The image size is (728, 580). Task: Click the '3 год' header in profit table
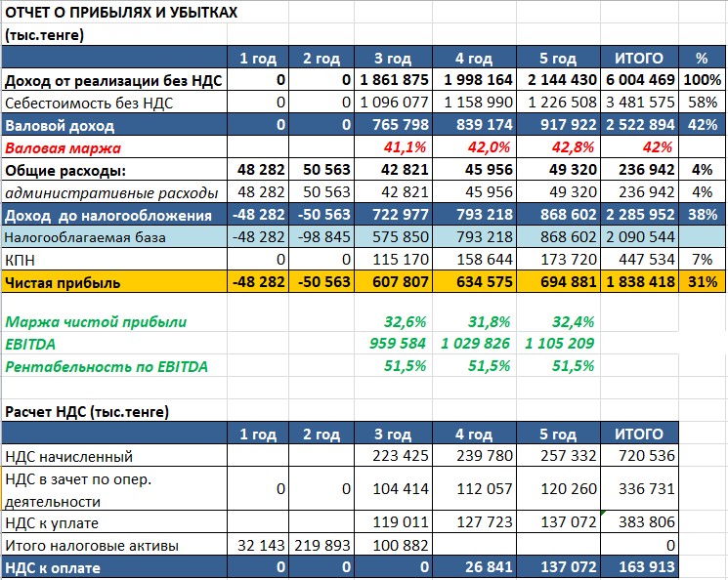(393, 58)
